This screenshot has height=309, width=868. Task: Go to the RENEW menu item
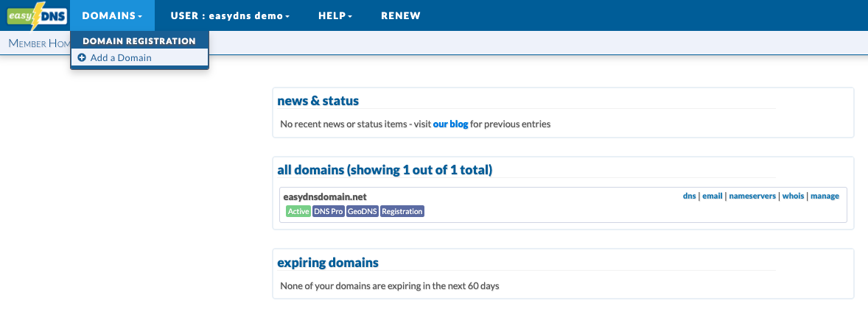click(x=401, y=15)
